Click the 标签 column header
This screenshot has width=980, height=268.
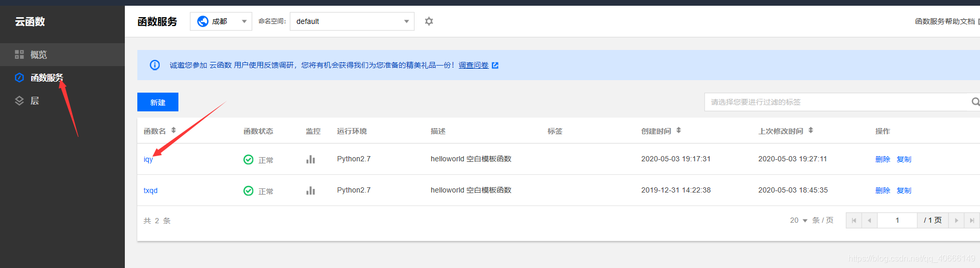click(555, 131)
